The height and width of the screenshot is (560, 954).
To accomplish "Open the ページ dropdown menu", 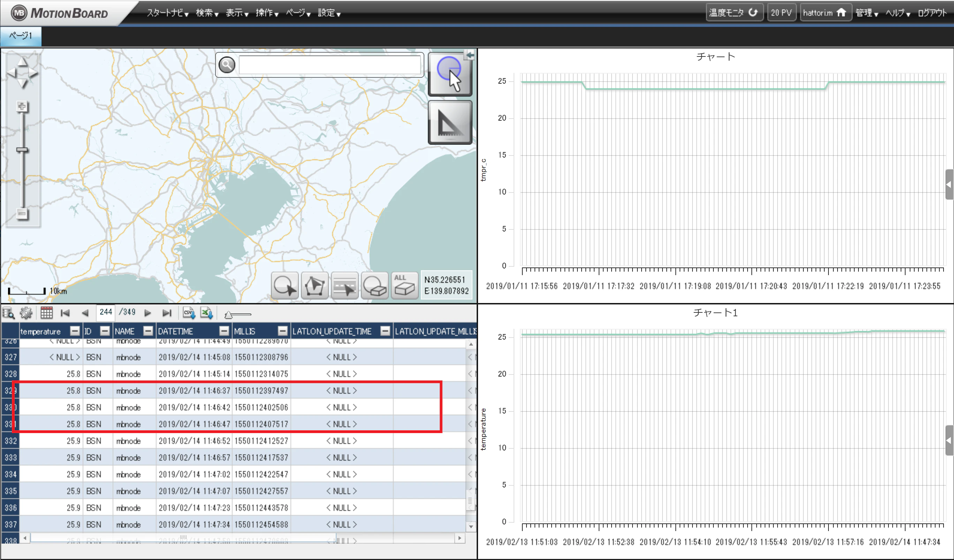I will tap(298, 13).
